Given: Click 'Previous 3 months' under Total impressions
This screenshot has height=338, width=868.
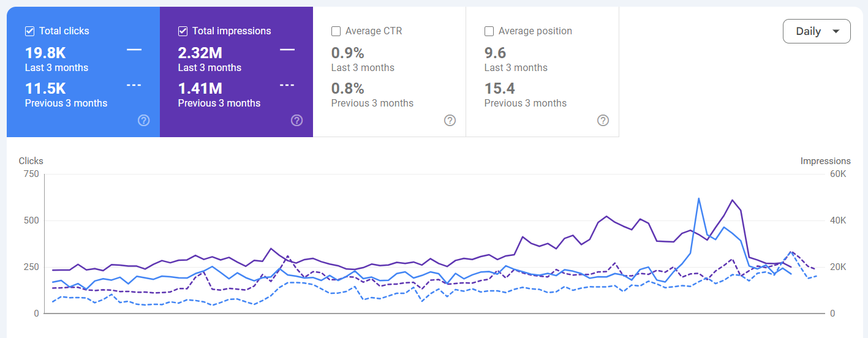Looking at the screenshot, I should click(x=219, y=103).
